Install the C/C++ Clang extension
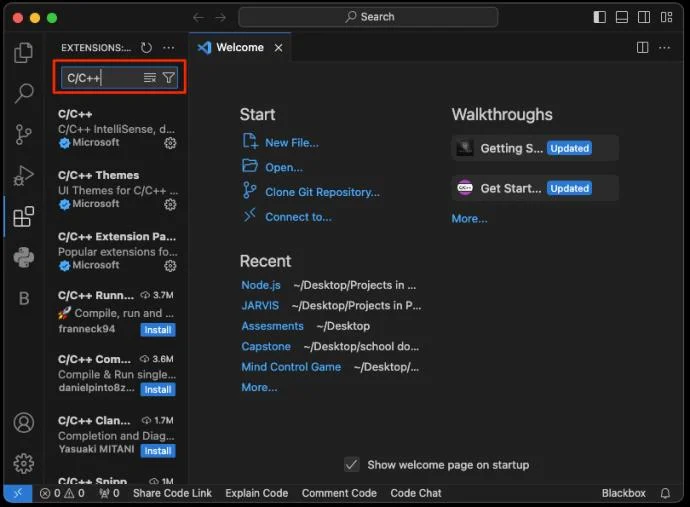The height and width of the screenshot is (507, 690). coord(158,451)
